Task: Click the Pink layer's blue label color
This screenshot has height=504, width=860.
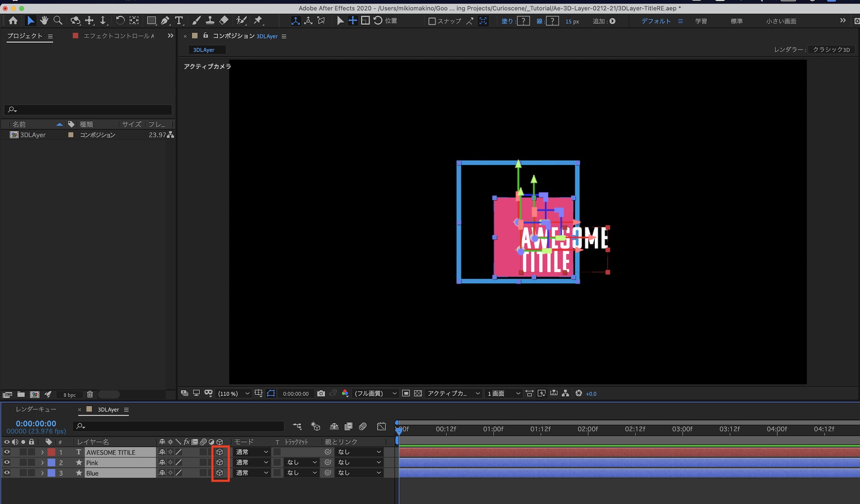Action: (x=52, y=462)
